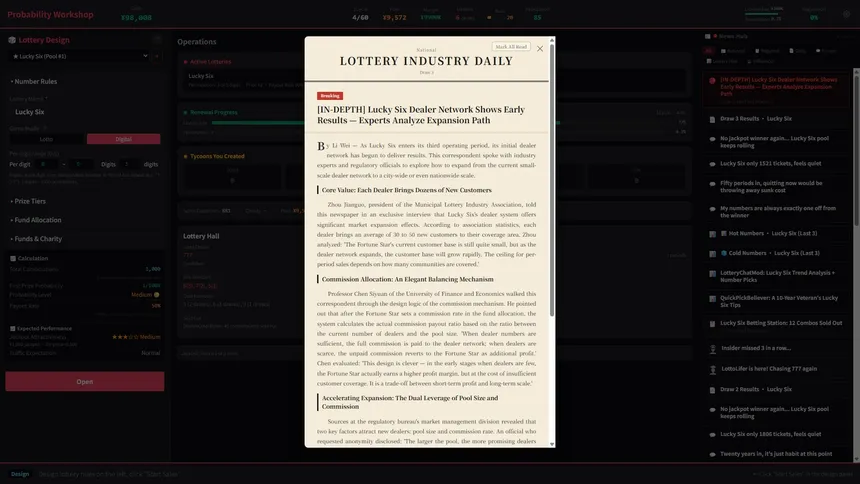Expand the Funds & Charity section
Image resolution: width=860 pixels, height=484 pixels.
[36, 239]
